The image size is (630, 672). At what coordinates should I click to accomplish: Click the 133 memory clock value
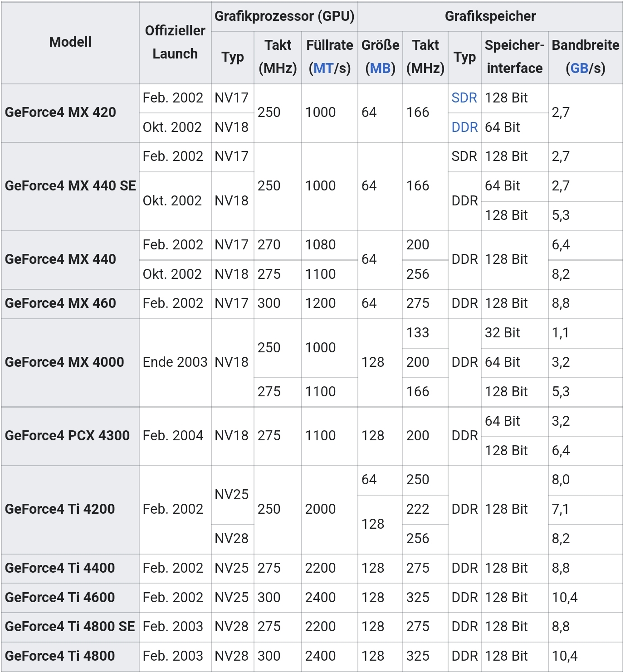point(425,333)
